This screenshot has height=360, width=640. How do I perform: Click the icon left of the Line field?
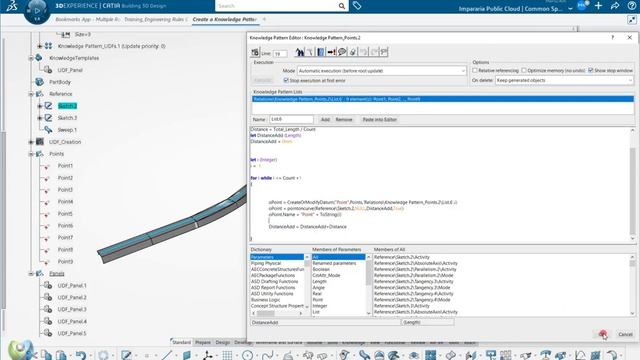(255, 52)
